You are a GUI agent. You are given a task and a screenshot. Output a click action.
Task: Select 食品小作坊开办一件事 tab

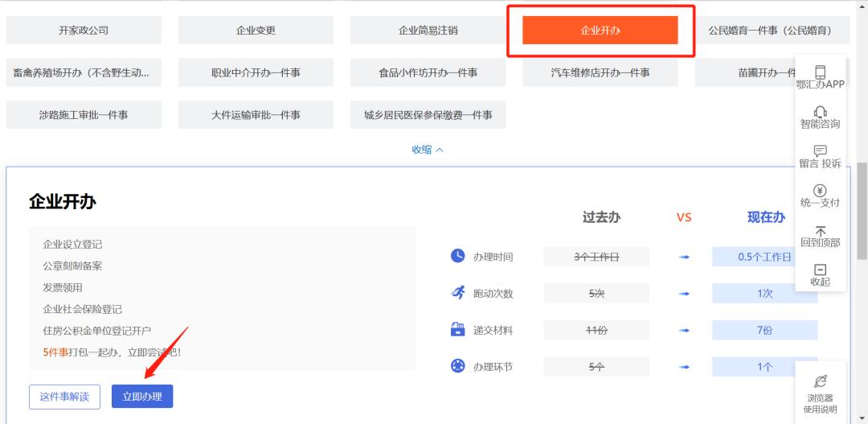[428, 72]
